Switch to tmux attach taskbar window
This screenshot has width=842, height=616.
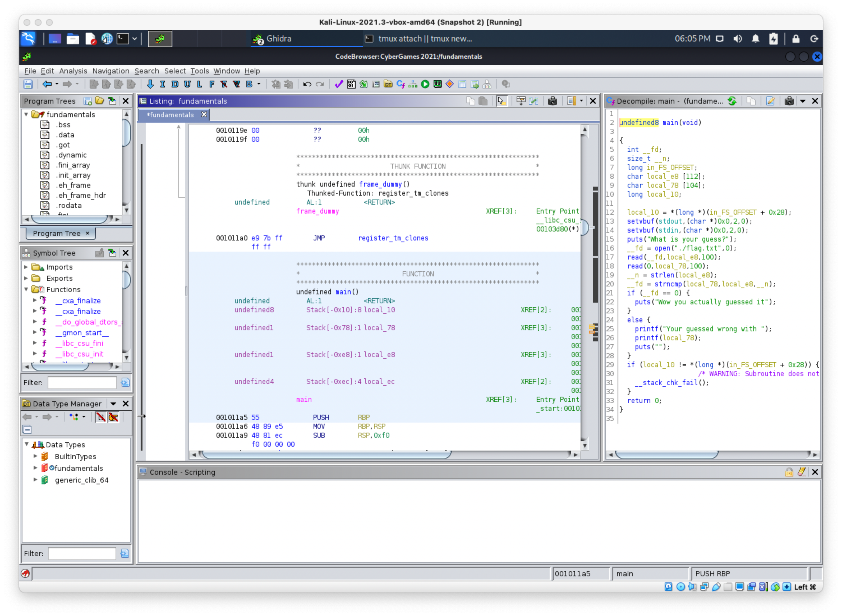pyautogui.click(x=419, y=39)
